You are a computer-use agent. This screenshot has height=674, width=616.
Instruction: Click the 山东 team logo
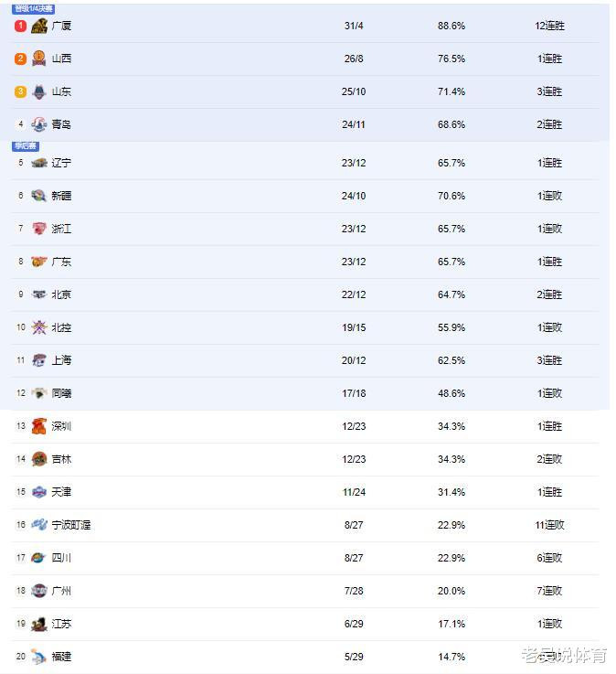point(38,92)
